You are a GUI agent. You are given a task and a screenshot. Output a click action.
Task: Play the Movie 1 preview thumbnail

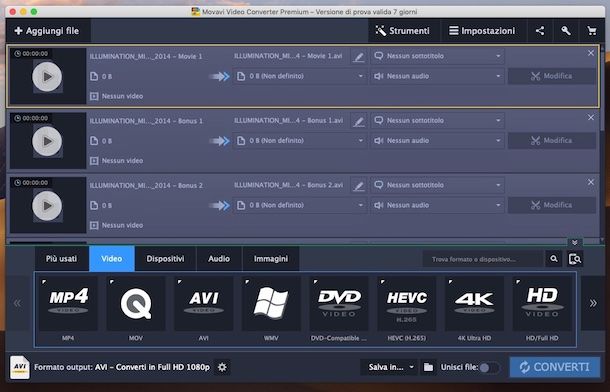click(47, 77)
